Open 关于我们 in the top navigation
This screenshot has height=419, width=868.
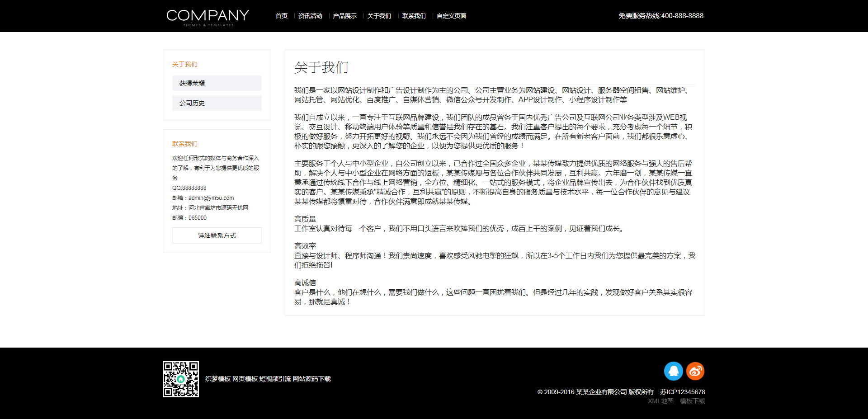tap(379, 16)
